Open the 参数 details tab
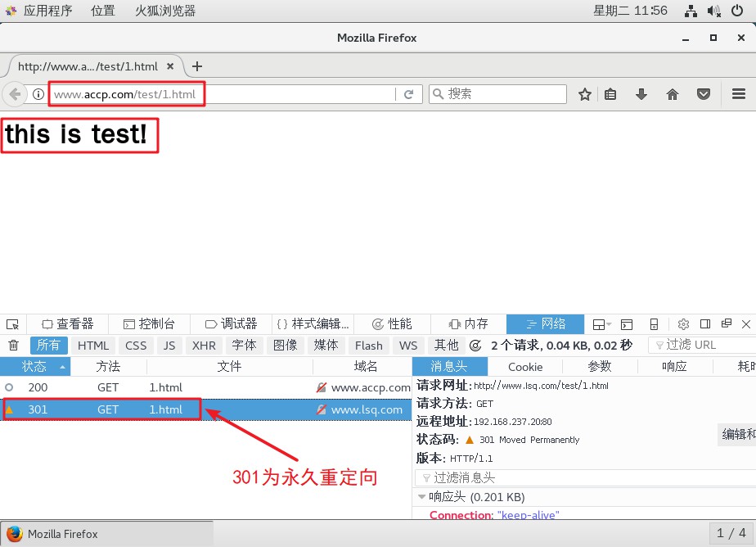The height and width of the screenshot is (547, 756). [x=600, y=367]
